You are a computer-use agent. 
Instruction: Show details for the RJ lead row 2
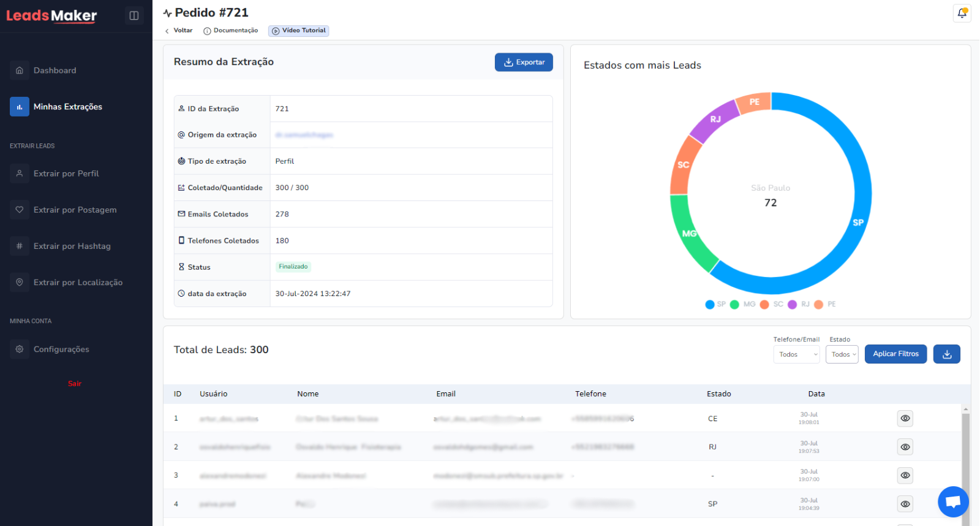[x=905, y=447]
